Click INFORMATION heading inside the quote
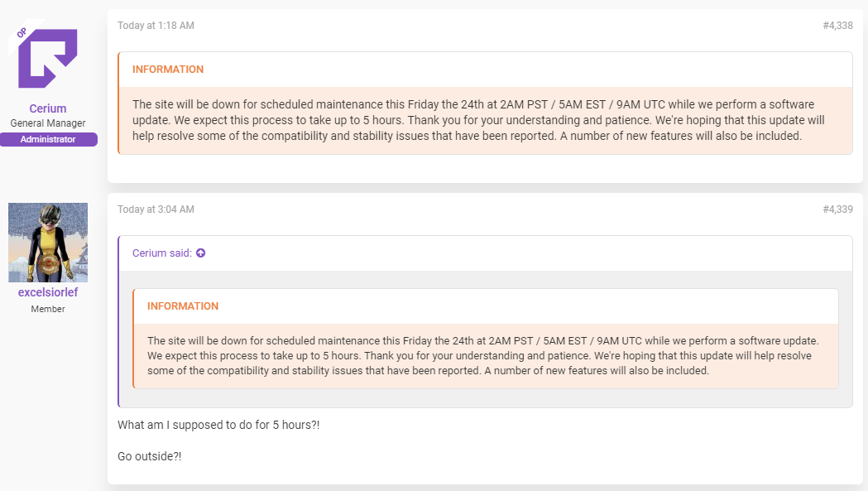The width and height of the screenshot is (868, 491). [183, 306]
